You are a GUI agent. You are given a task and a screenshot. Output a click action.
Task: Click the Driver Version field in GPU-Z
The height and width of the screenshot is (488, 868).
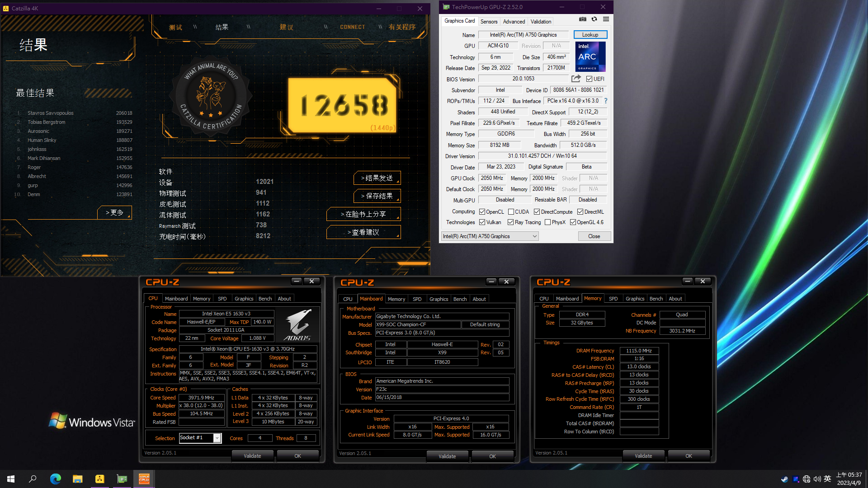542,156
